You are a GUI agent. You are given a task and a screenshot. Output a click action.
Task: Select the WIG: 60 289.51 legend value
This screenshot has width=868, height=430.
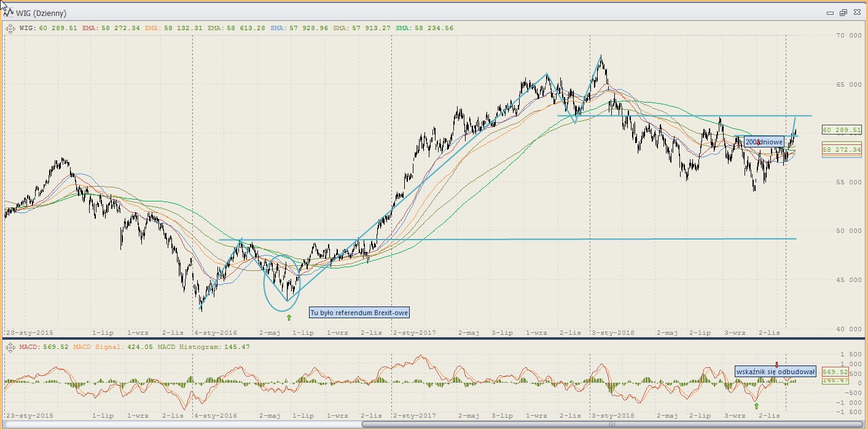[49, 28]
